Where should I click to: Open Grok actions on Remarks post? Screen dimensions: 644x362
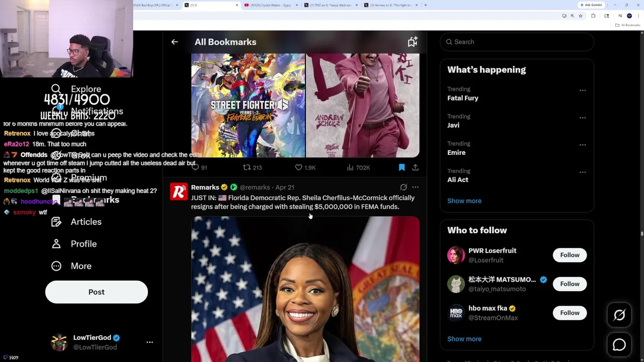(404, 187)
